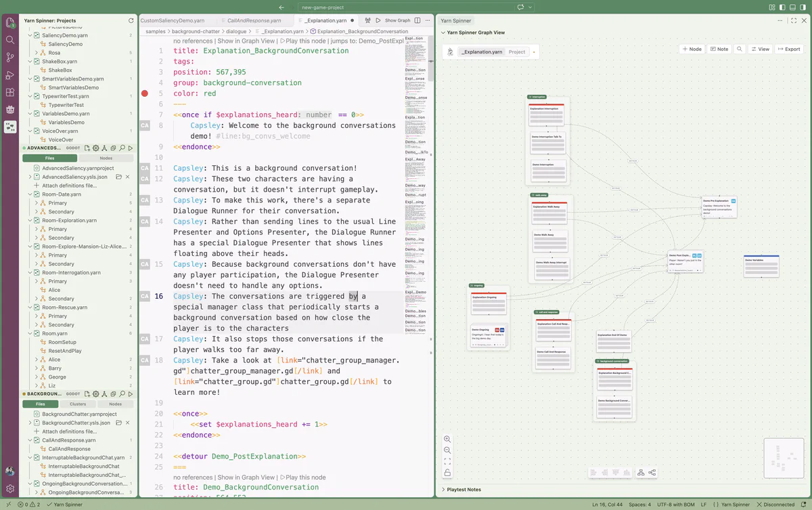812x510 pixels.
Task: Add a new Node in graph view
Action: click(692, 49)
